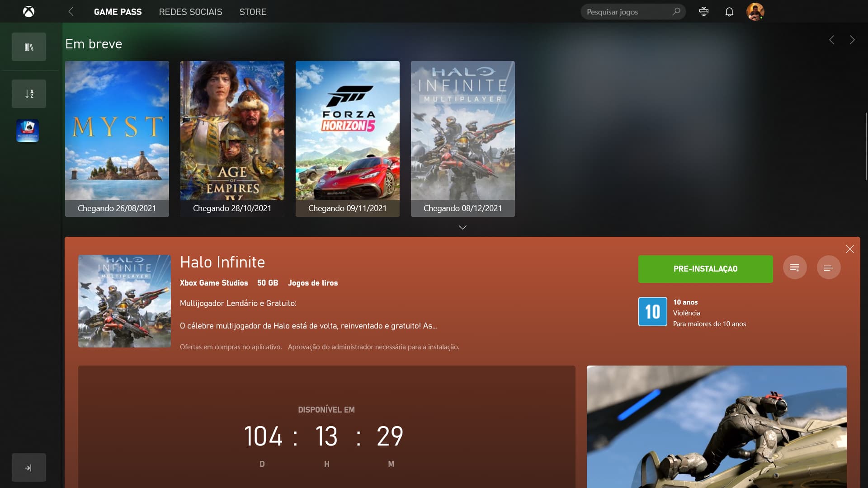
Task: Open the profile avatar
Action: pyautogui.click(x=755, y=12)
